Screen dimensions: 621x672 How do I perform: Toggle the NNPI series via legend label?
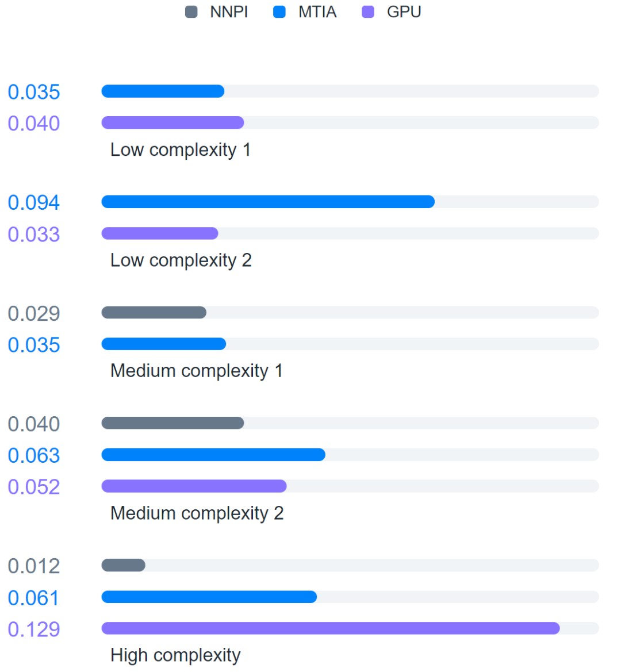click(x=229, y=12)
